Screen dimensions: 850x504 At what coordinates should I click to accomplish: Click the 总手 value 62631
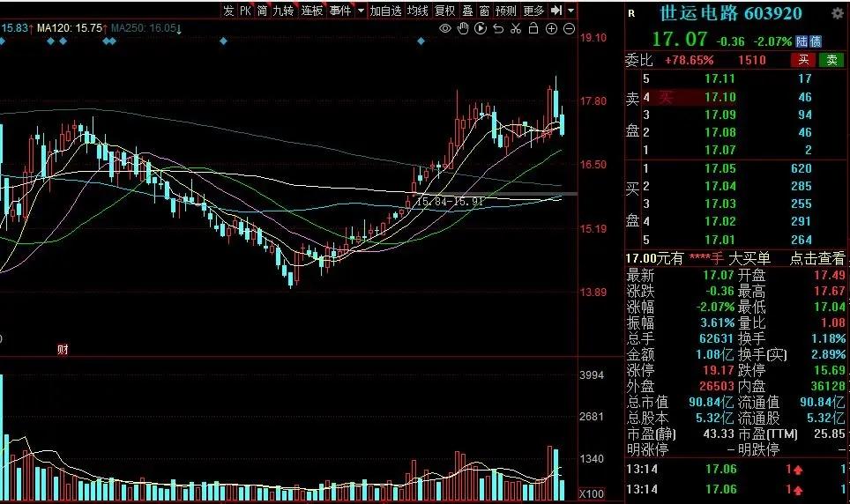(716, 338)
